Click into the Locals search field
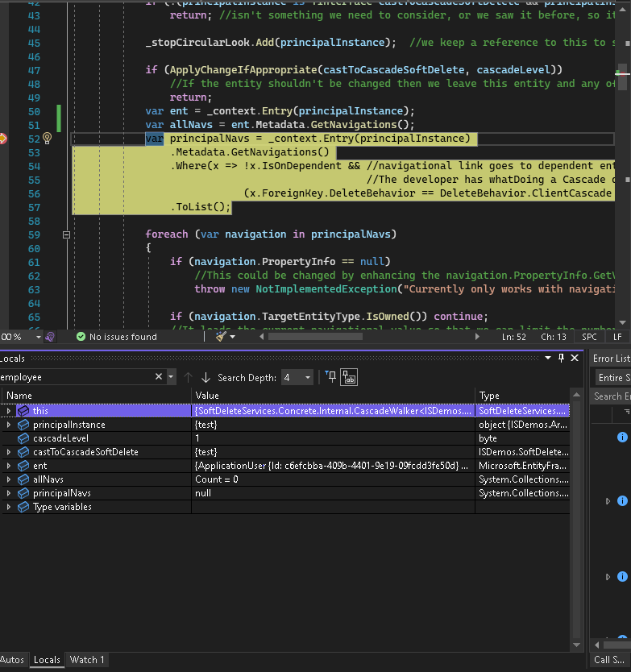631x672 pixels. coord(77,377)
